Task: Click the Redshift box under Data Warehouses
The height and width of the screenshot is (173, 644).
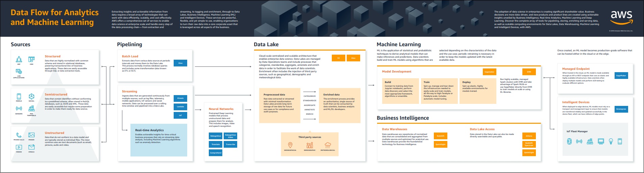Action: pos(441,136)
